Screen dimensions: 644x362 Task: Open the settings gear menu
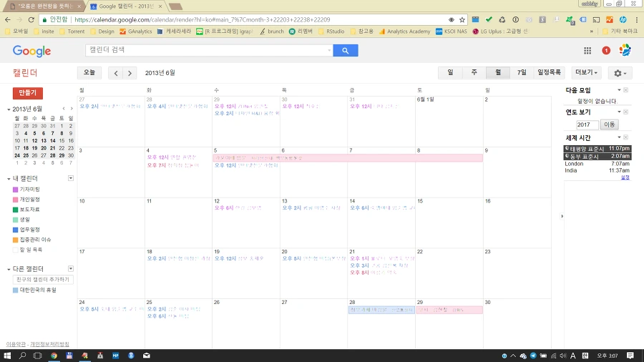tap(620, 73)
